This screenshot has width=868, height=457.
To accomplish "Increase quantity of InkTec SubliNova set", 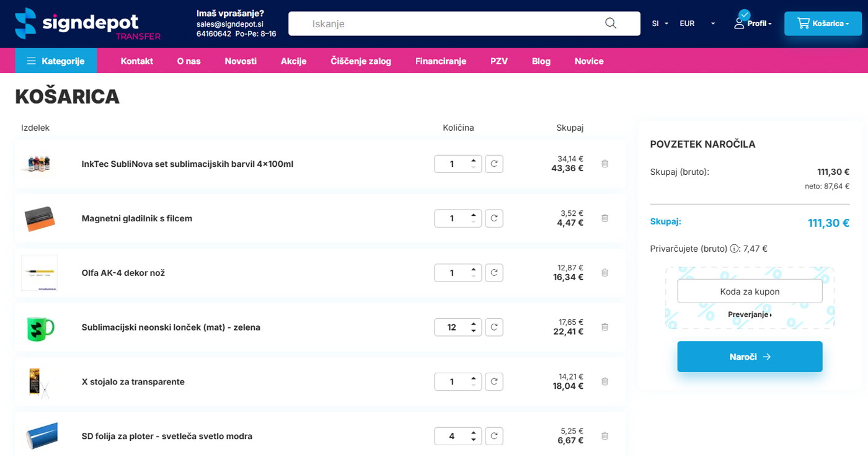I will click(x=474, y=160).
